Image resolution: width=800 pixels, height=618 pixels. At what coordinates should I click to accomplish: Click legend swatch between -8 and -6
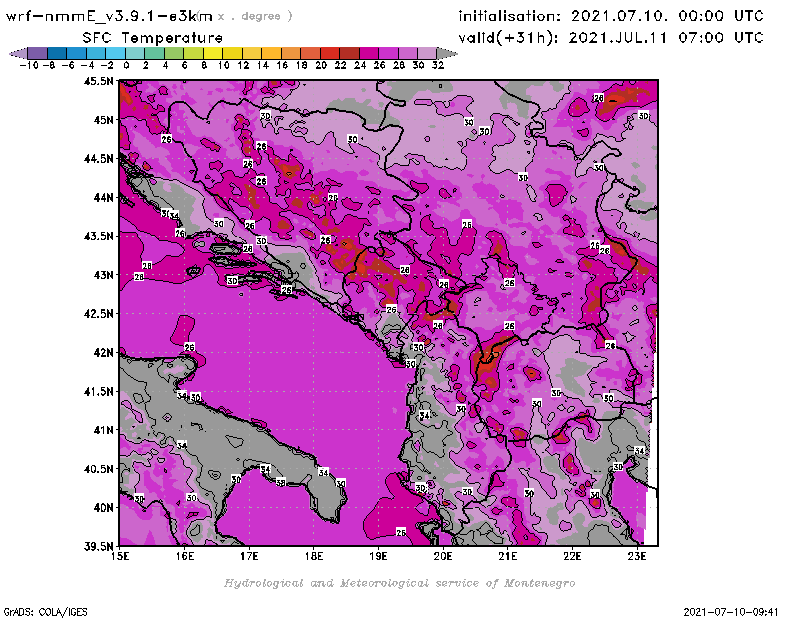(57, 53)
